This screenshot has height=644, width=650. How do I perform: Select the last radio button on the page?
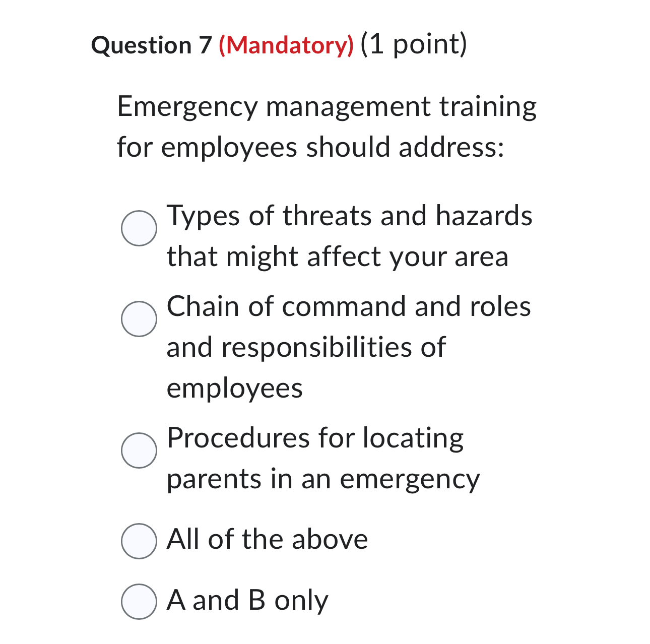coord(138,601)
